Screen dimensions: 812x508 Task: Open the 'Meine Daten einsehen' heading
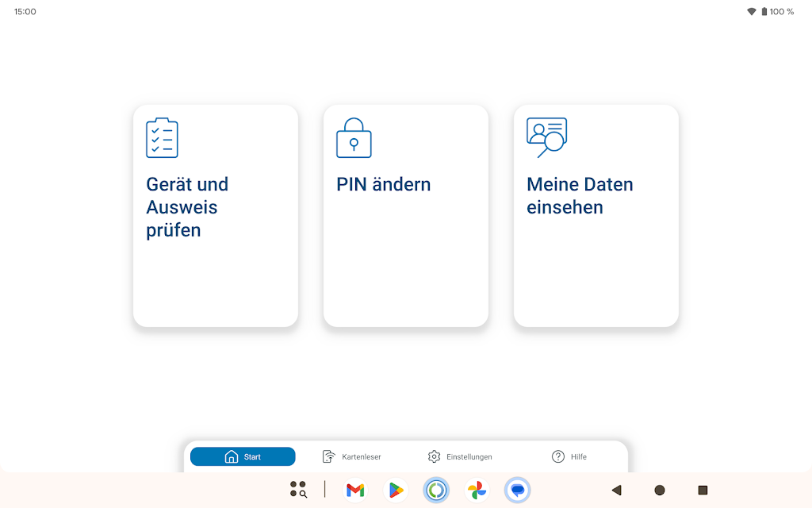click(580, 196)
